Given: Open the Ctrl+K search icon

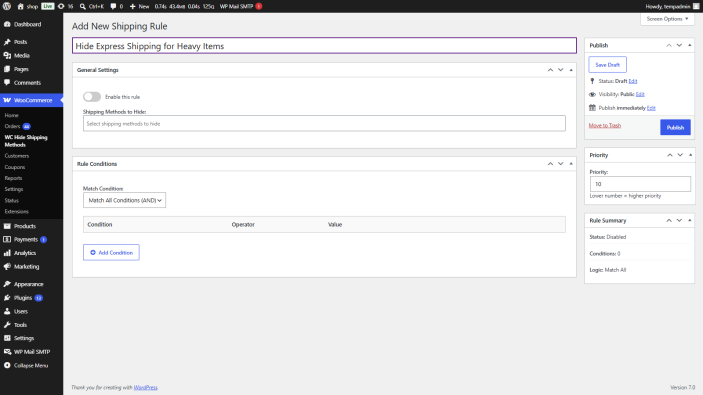Looking at the screenshot, I should [x=82, y=6].
